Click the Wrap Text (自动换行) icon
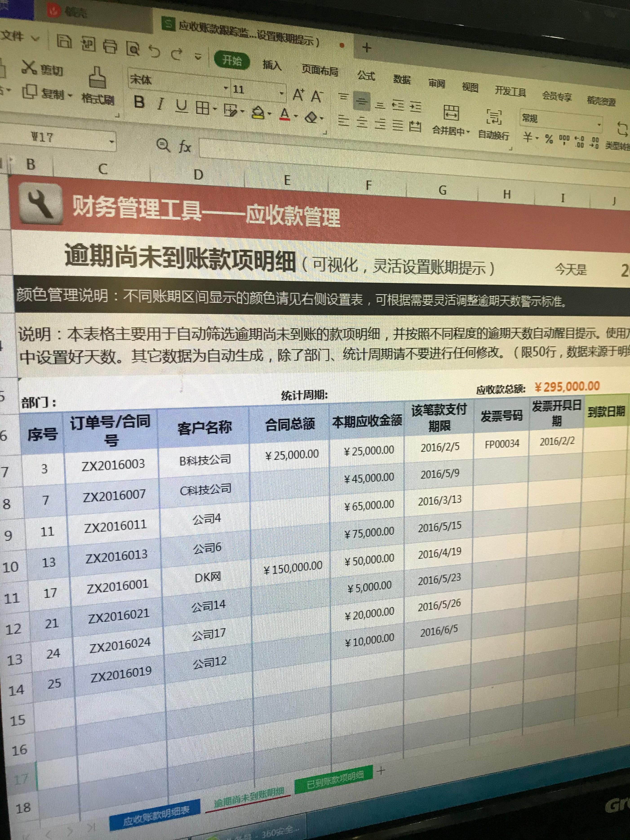The height and width of the screenshot is (840, 630). (494, 117)
